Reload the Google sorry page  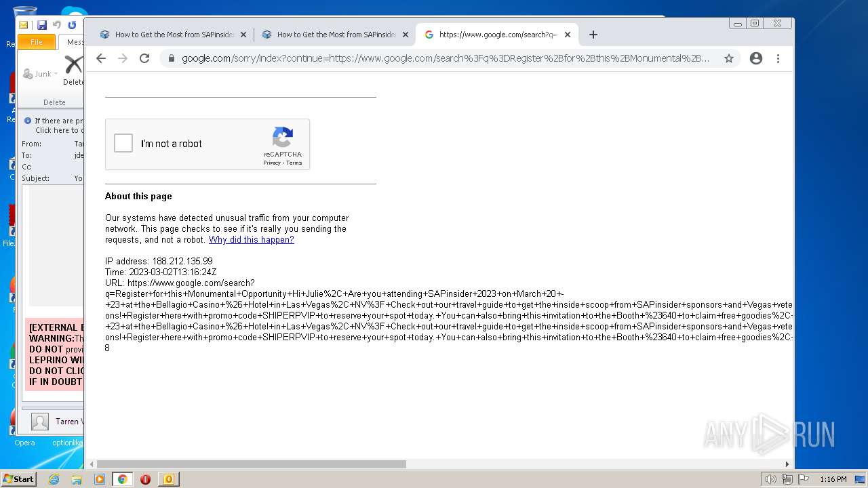tap(144, 58)
